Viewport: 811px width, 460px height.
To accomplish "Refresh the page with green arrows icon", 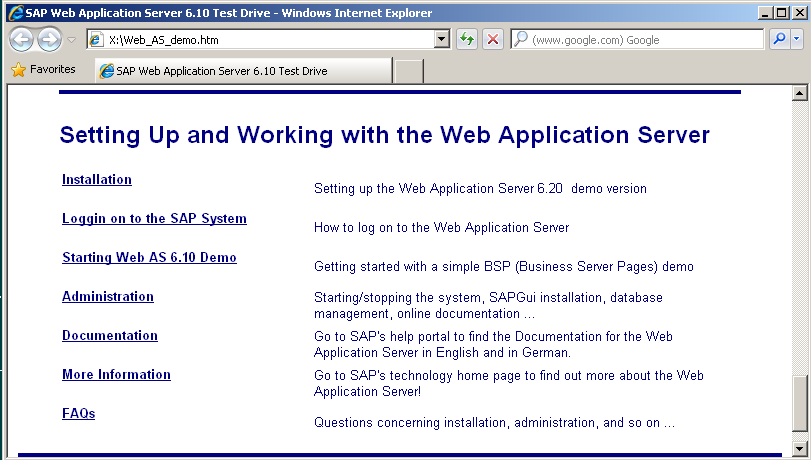I will (x=467, y=39).
